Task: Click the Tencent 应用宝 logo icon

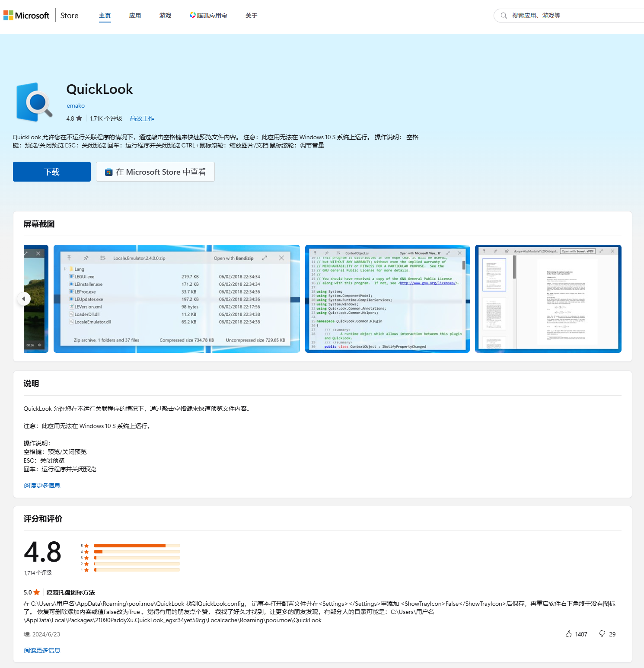Action: 192,15
